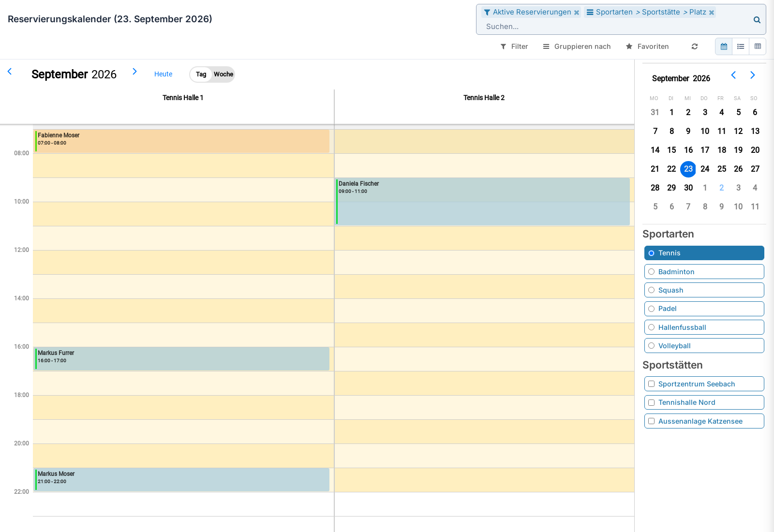
Task: Open the Gruppieren nach menu
Action: 577,46
